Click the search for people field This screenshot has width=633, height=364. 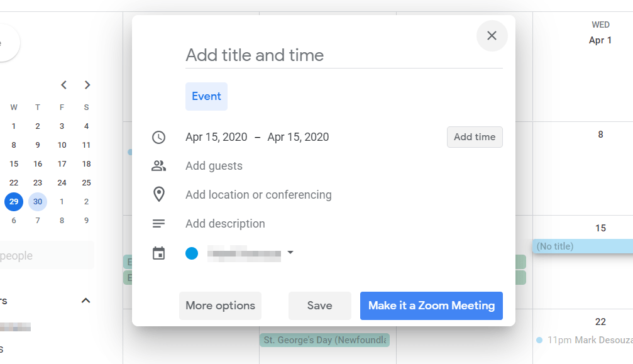tap(38, 255)
